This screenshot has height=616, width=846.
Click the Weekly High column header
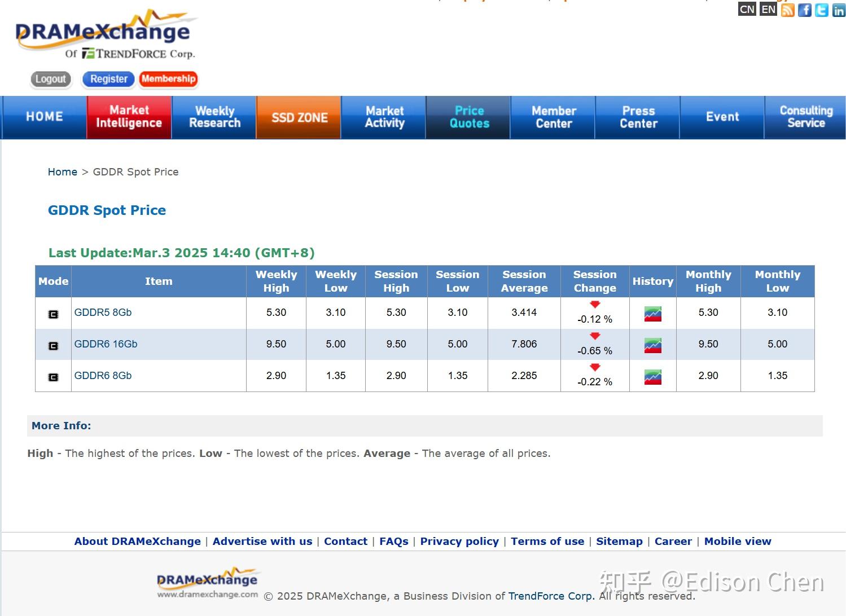coord(276,281)
